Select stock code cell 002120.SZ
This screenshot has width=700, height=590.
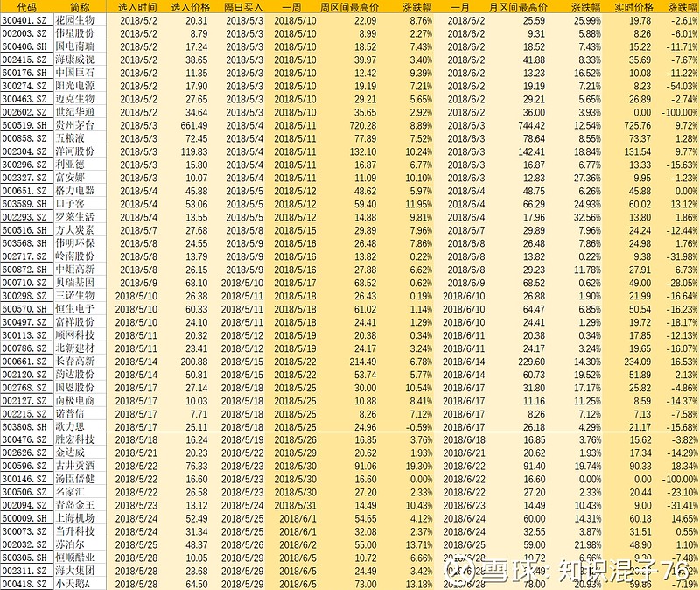(x=26, y=375)
